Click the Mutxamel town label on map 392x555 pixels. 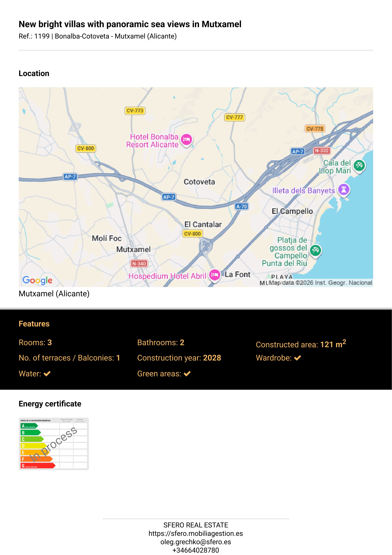point(133,249)
